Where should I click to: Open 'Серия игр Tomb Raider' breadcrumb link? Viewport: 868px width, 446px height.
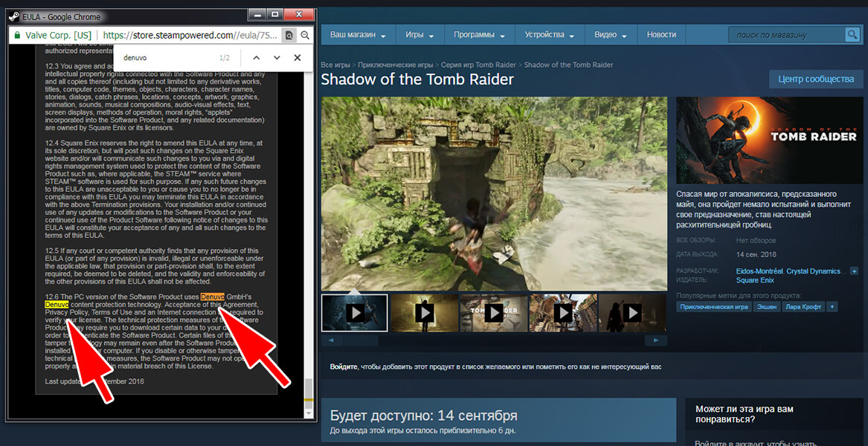pyautogui.click(x=479, y=65)
